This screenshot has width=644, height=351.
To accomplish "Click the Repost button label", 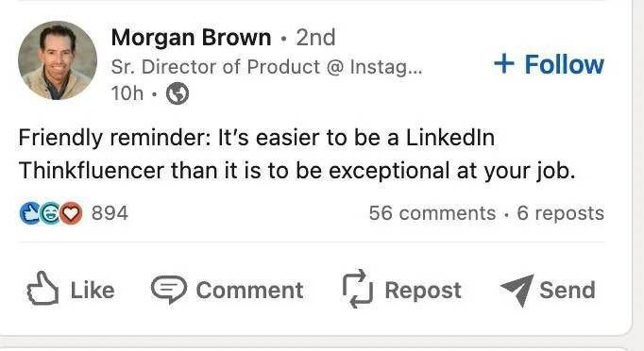I will point(423,291).
